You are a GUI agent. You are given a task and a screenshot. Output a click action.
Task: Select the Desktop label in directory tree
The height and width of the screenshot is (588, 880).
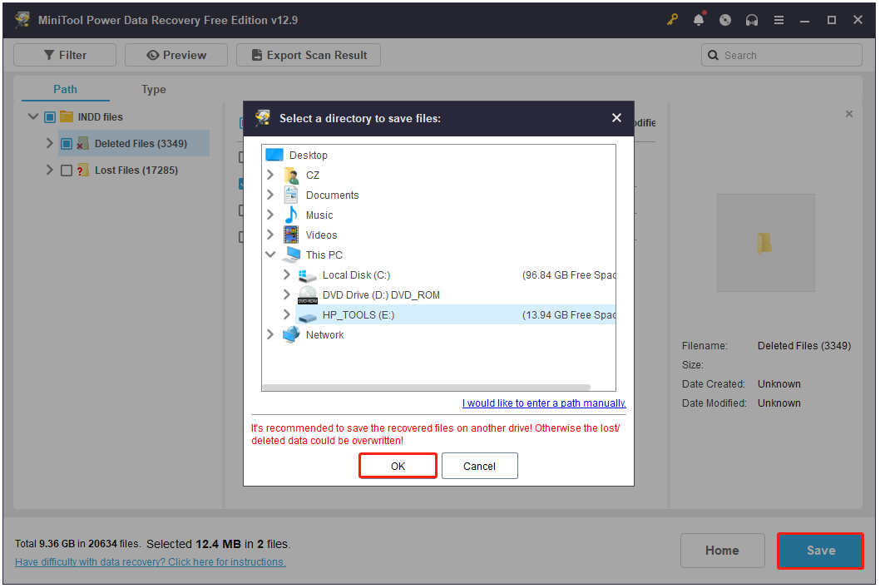(308, 156)
